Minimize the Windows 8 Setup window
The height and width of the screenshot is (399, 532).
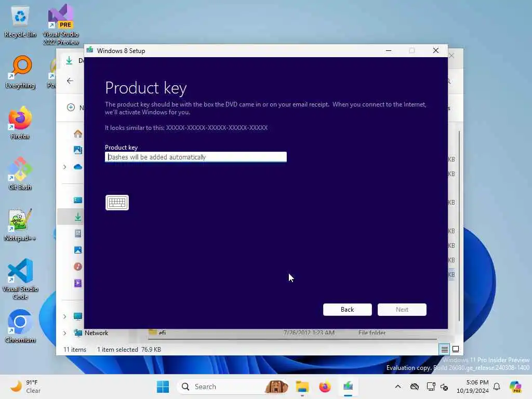[389, 50]
